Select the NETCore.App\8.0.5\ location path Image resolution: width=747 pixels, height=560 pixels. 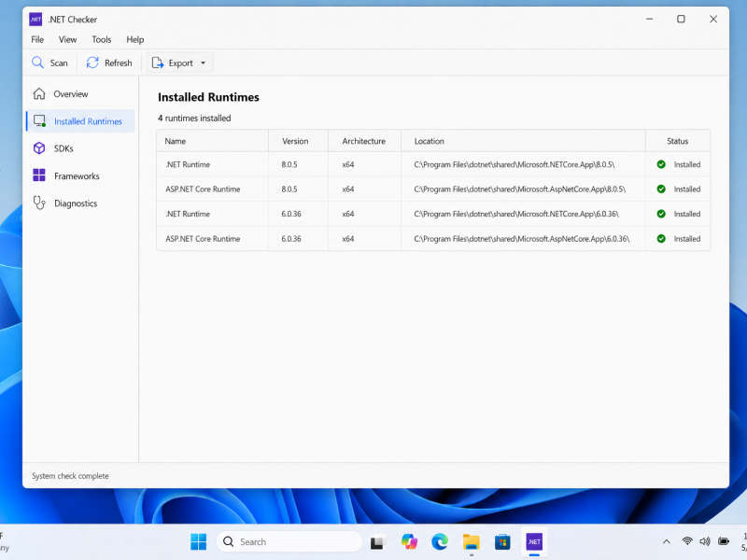coord(514,164)
